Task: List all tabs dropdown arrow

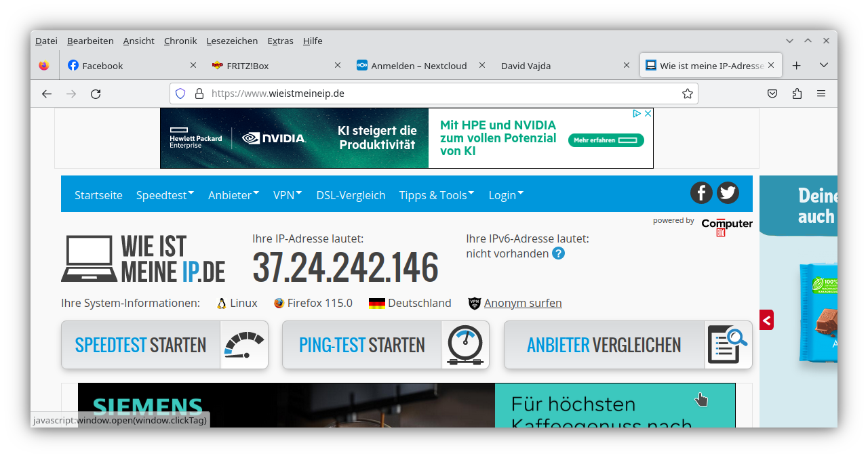Action: [x=824, y=65]
